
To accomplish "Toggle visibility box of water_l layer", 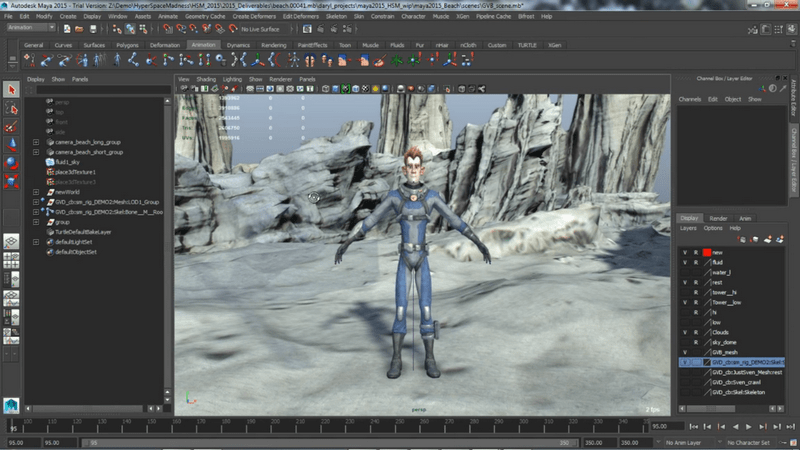I will click(685, 272).
